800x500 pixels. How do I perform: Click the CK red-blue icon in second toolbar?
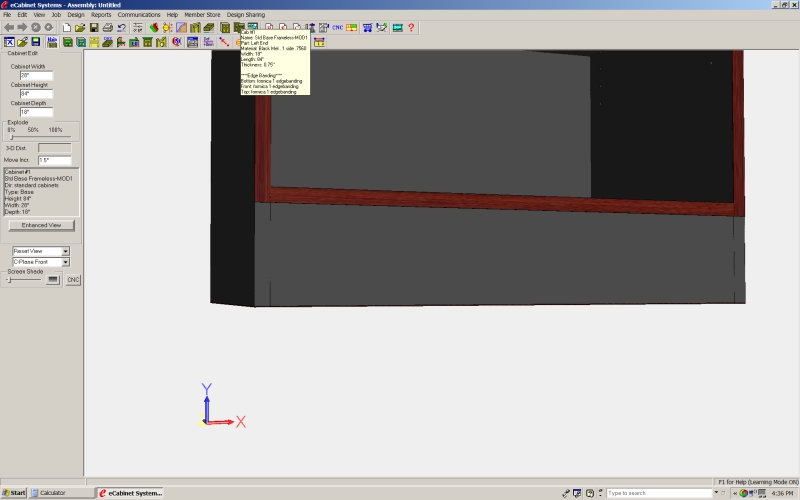point(177,42)
